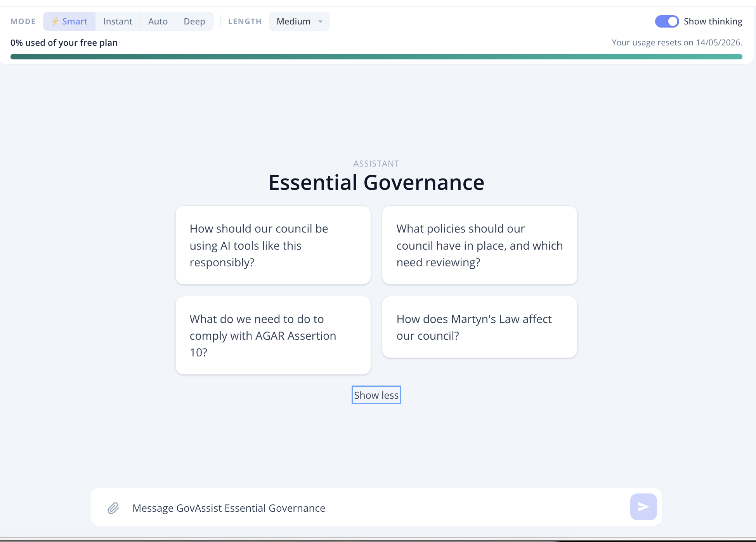The height and width of the screenshot is (542, 756).
Task: Pick the Martyn's Law suggestion card
Action: (480, 327)
